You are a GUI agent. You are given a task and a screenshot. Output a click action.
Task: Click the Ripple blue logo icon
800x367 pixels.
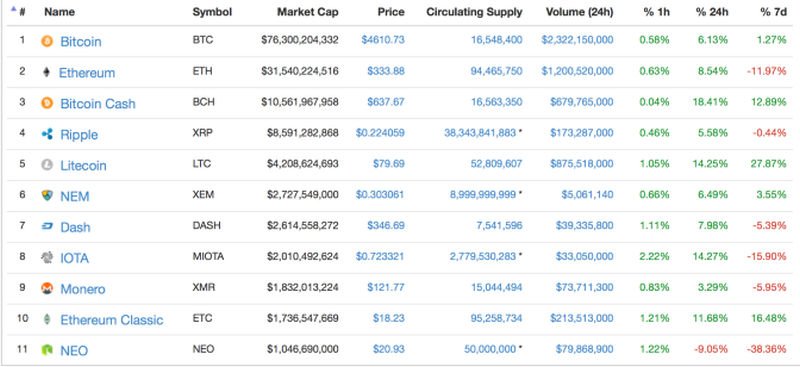(x=47, y=134)
